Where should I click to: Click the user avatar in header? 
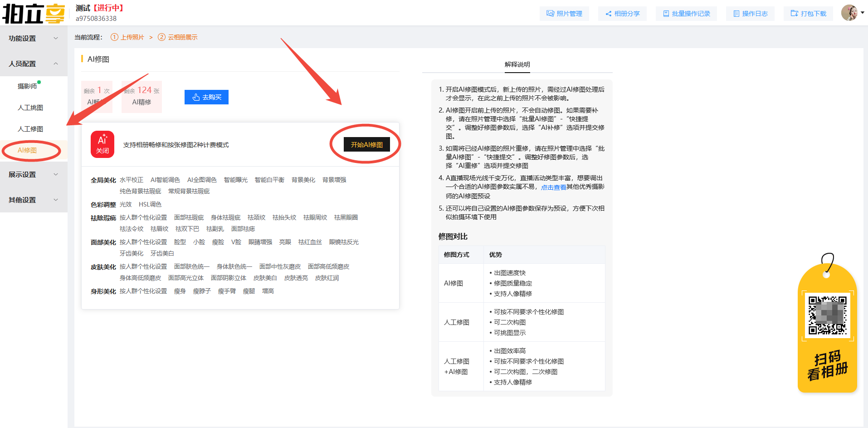pyautogui.click(x=849, y=13)
